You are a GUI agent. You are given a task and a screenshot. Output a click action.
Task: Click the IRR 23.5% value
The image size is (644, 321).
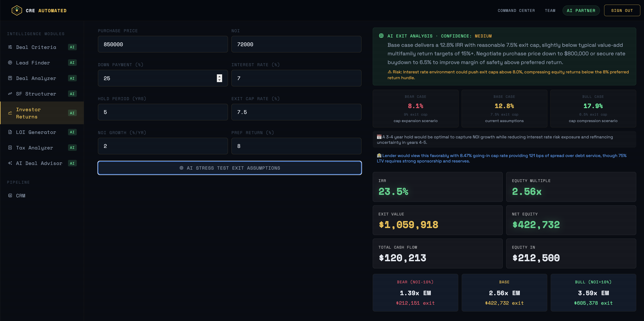pos(393,191)
